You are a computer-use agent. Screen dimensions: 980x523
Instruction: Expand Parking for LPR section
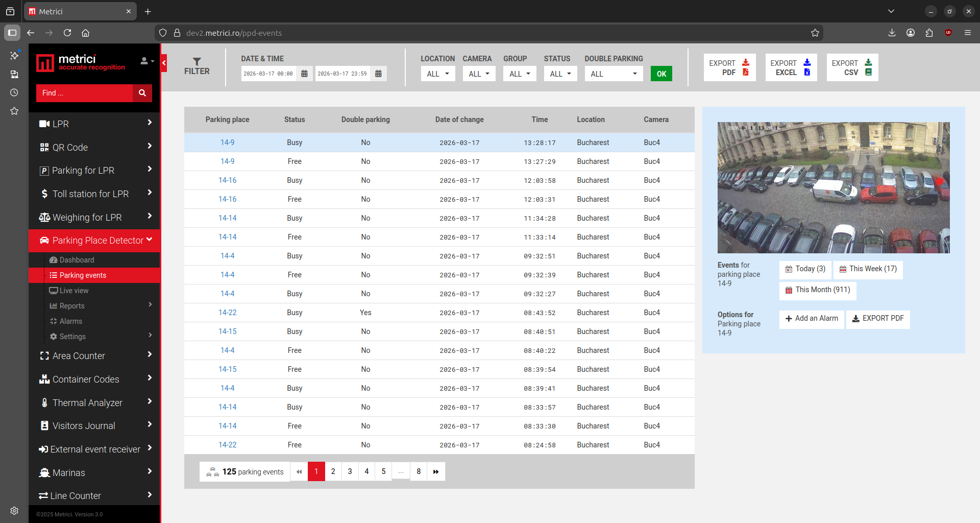tap(95, 171)
